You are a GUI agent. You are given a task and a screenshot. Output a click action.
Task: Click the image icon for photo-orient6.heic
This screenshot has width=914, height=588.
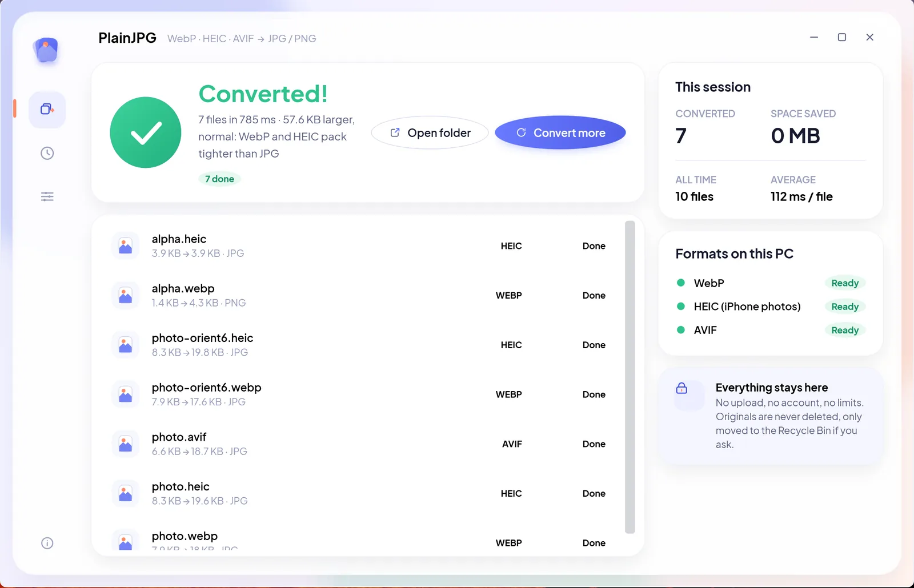pyautogui.click(x=126, y=345)
